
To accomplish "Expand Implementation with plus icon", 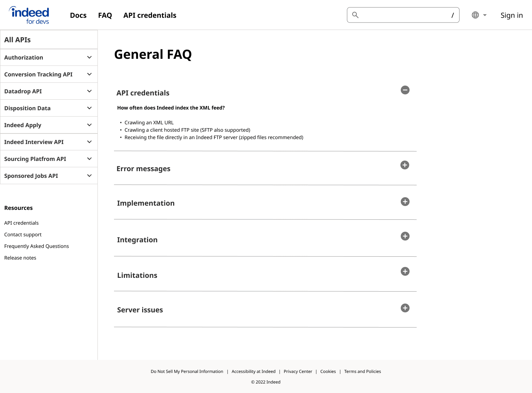I will (x=405, y=202).
